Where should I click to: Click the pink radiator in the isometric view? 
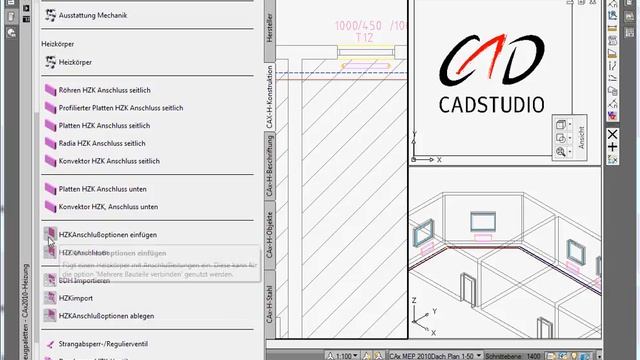click(x=483, y=237)
